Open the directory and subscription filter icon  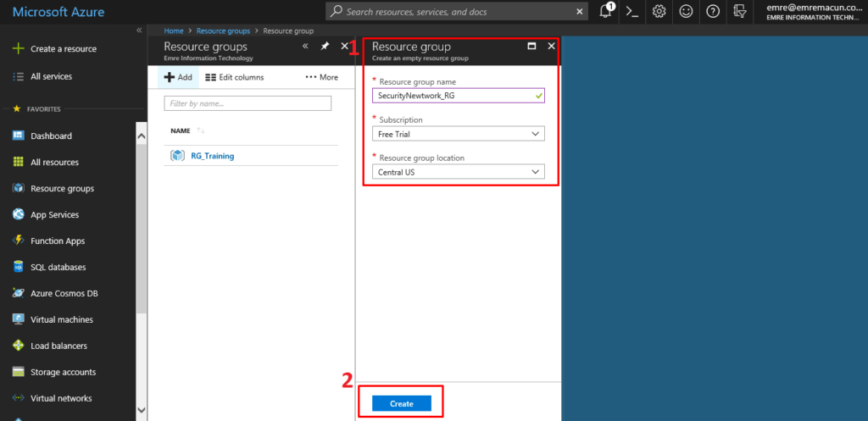click(x=739, y=12)
